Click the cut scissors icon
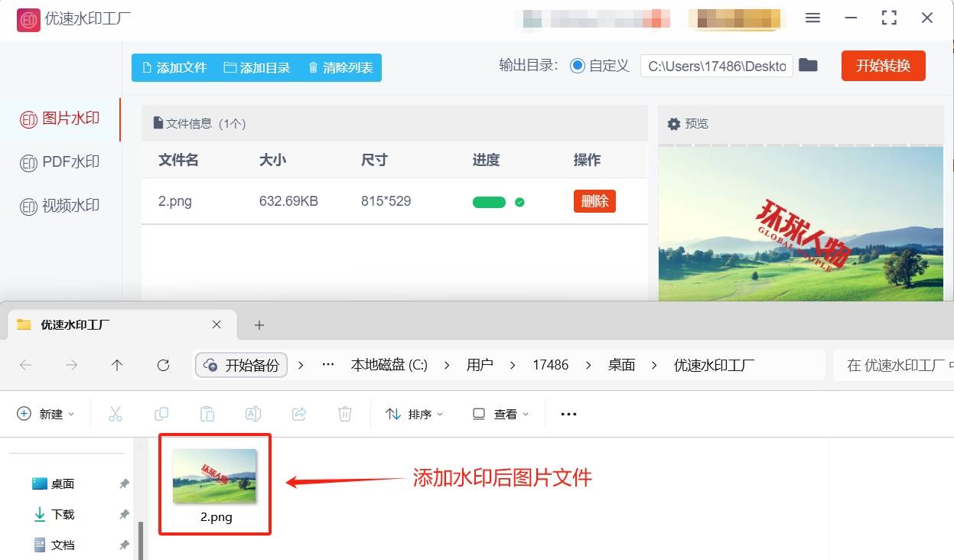 coord(116,414)
